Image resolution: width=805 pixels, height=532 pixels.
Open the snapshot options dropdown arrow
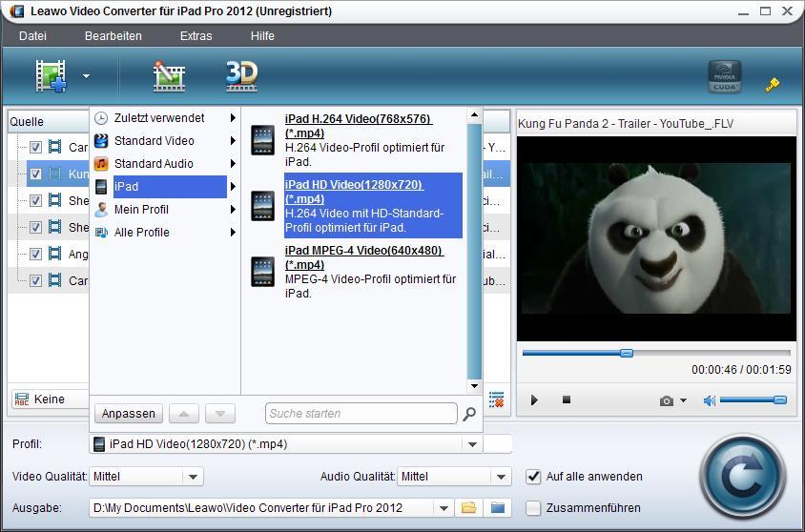pyautogui.click(x=683, y=400)
